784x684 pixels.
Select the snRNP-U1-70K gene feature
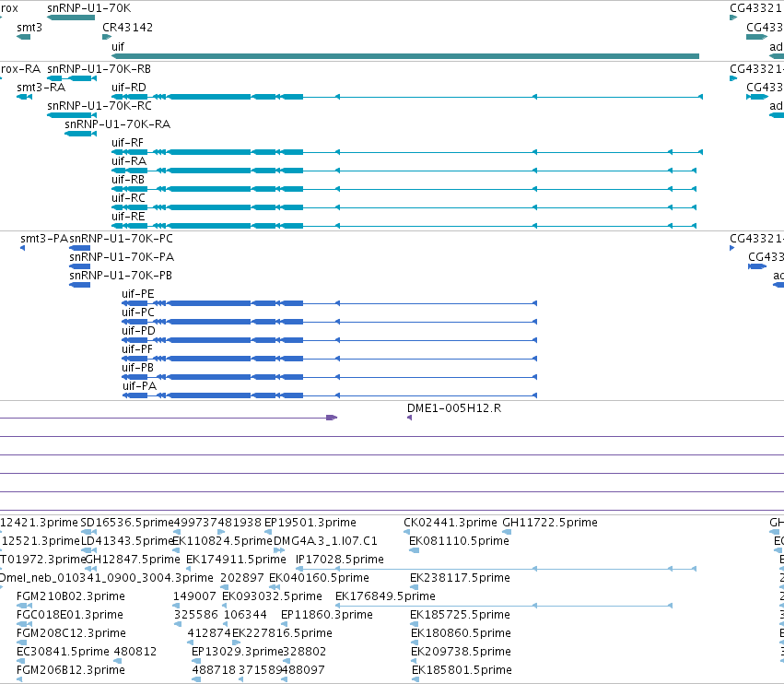71,18
